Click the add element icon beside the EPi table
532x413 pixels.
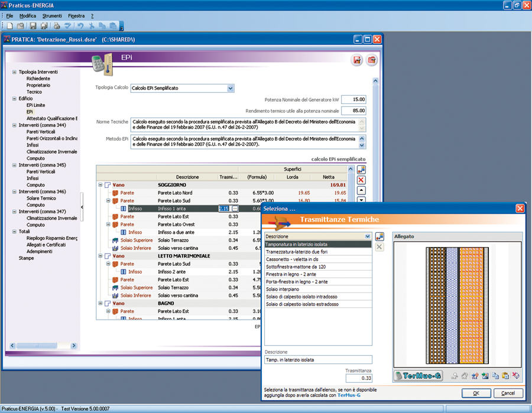pos(361,170)
